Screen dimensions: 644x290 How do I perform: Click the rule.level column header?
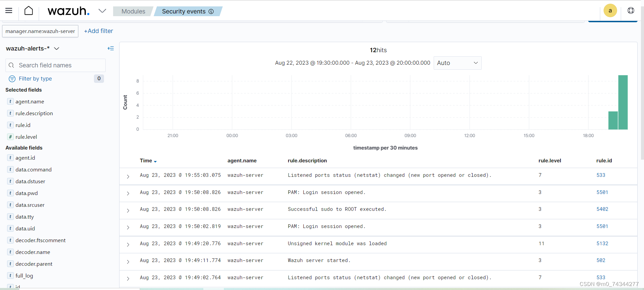550,161
